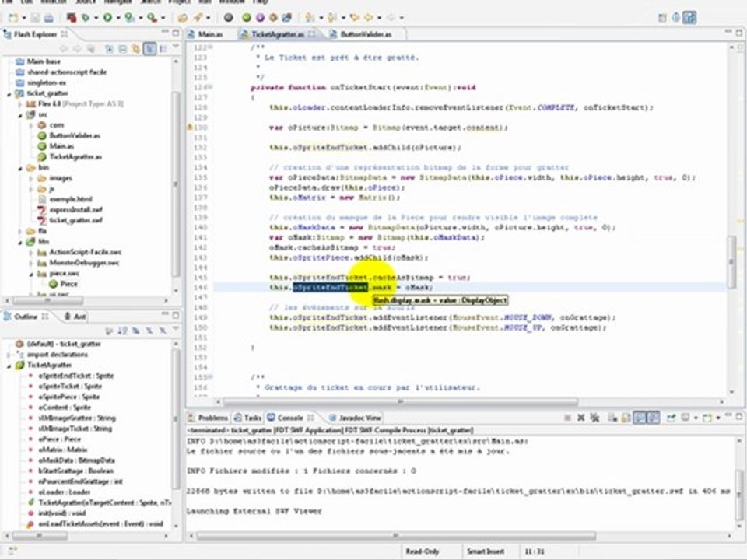
Task: Toggle Hide Fields icon in Outline toolbar
Action: [135, 330]
